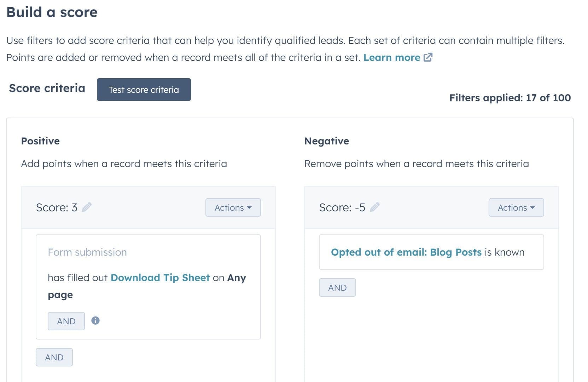Click the caret arrow on the negative Actions button
Screen dimensions: 588x382
click(x=533, y=207)
